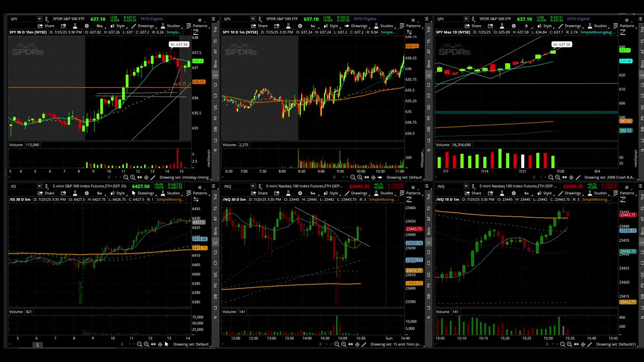Zoom in on the SPY 1m chart

point(360,177)
